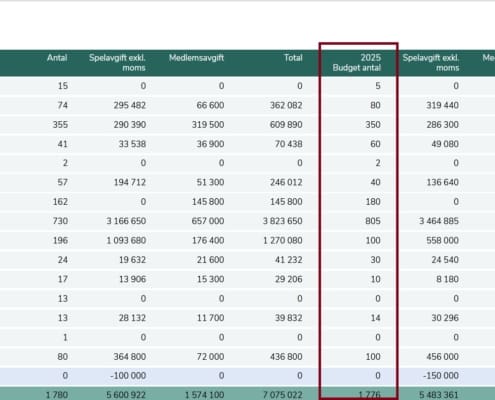The image size is (495, 400).
Task: Click the value 13 906
Action: coord(132,279)
